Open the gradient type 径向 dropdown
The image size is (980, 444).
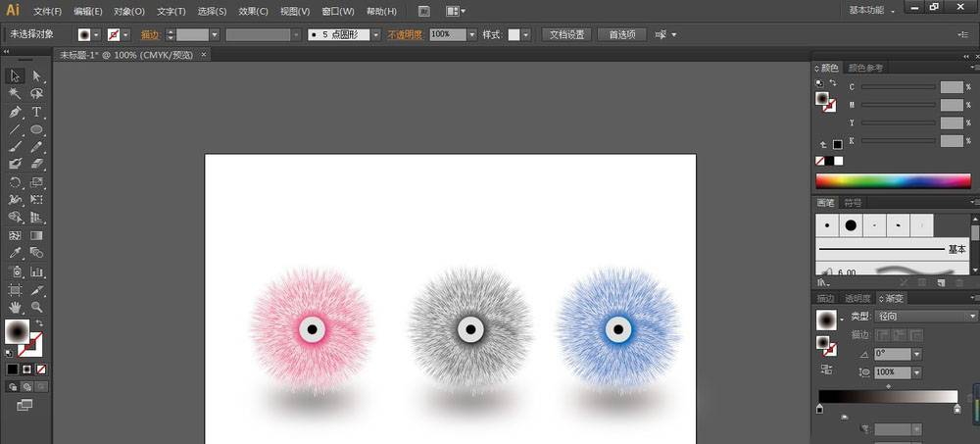pyautogui.click(x=971, y=317)
